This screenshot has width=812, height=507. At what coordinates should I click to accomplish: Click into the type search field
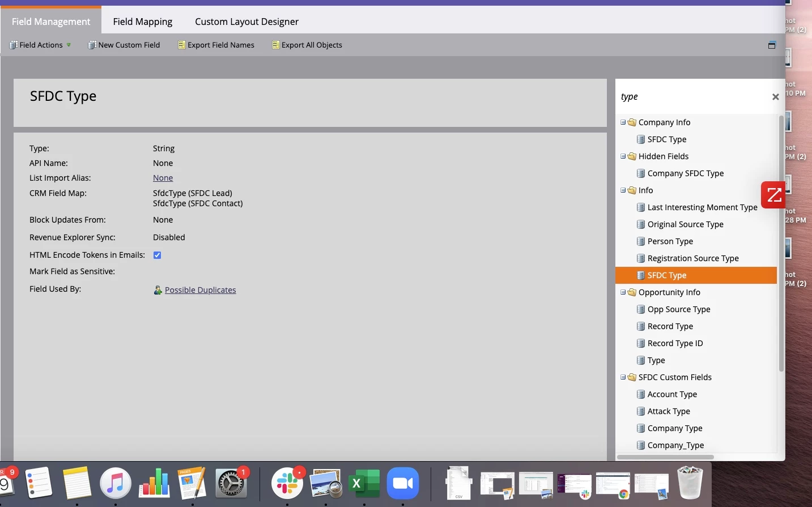click(x=692, y=97)
